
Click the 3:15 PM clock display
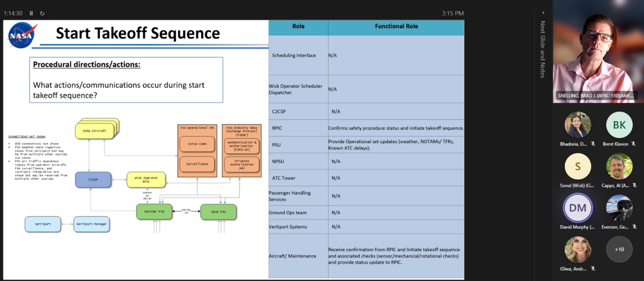(453, 14)
